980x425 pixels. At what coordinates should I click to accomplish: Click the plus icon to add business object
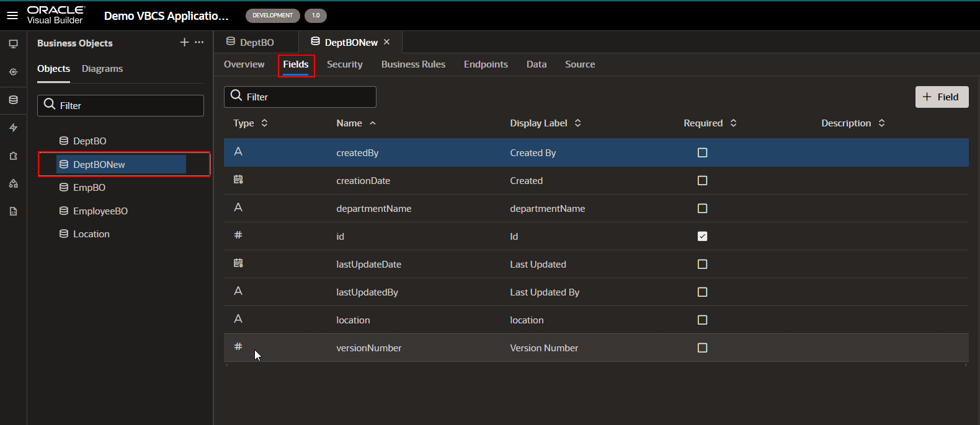point(184,42)
